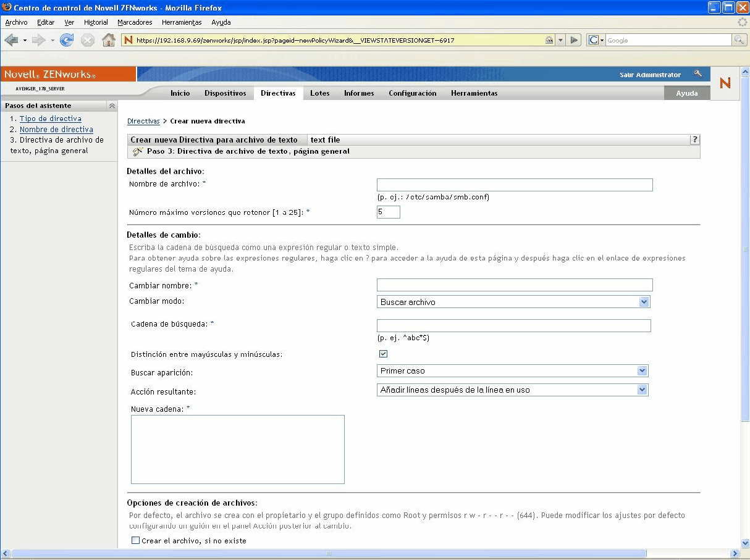Toggle Distinción entre mayúsculas y minúsculas checkbox

(383, 354)
